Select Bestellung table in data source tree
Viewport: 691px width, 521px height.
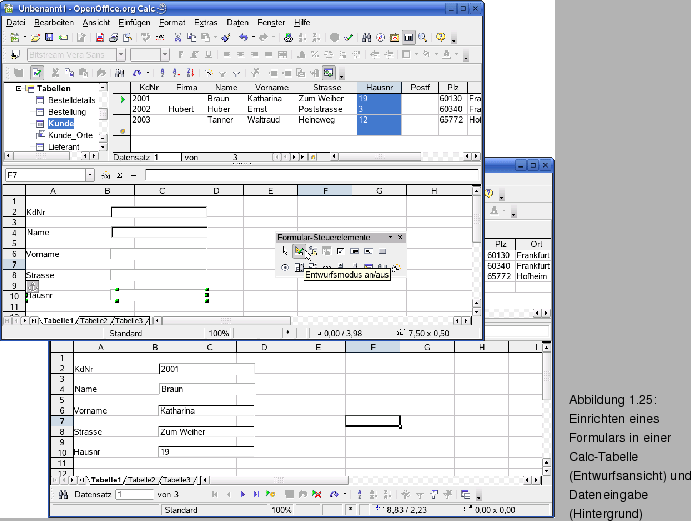(67, 112)
